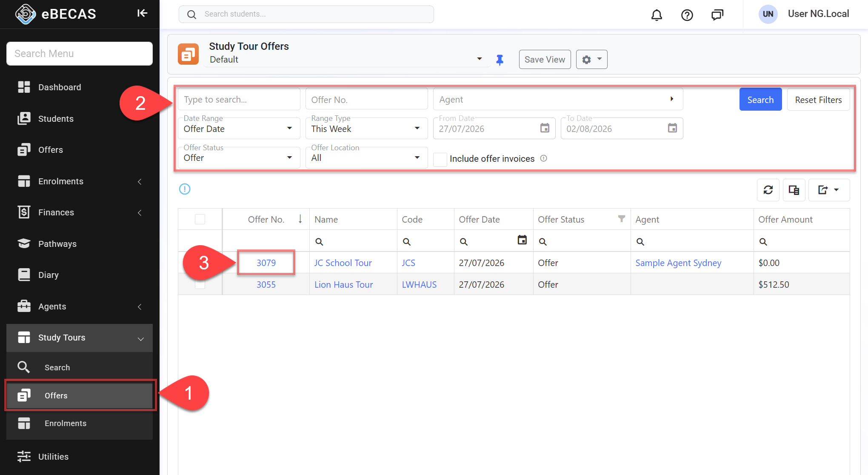Open the Offer Status filter dropdown

239,158
